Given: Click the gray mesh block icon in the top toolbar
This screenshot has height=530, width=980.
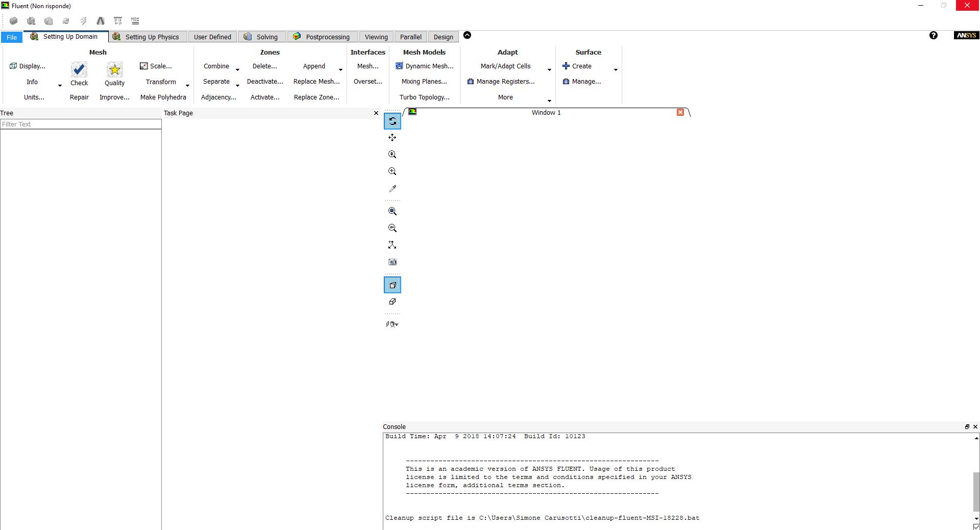Looking at the screenshot, I should pyautogui.click(x=14, y=21).
